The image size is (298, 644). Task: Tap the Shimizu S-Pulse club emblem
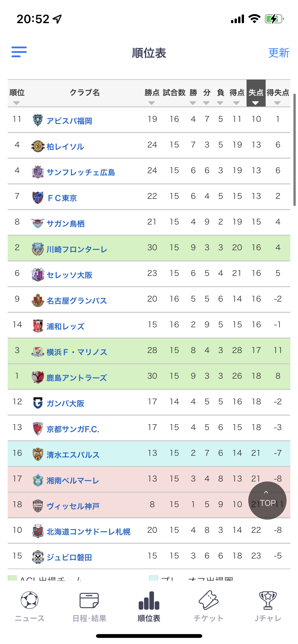click(x=38, y=454)
